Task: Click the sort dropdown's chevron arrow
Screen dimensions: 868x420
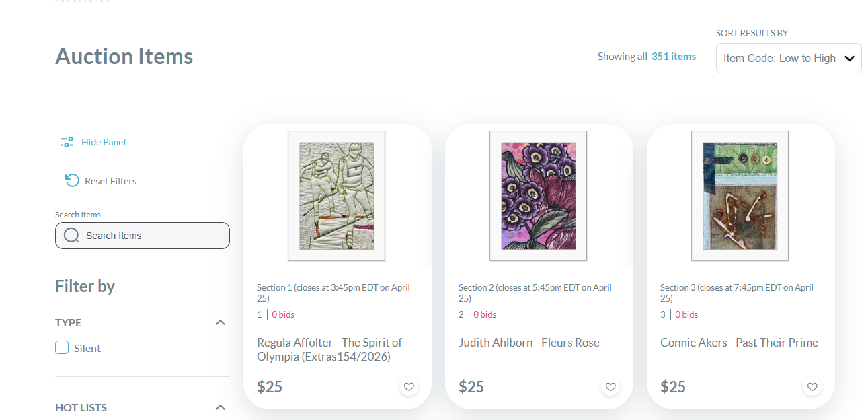Action: pos(849,58)
